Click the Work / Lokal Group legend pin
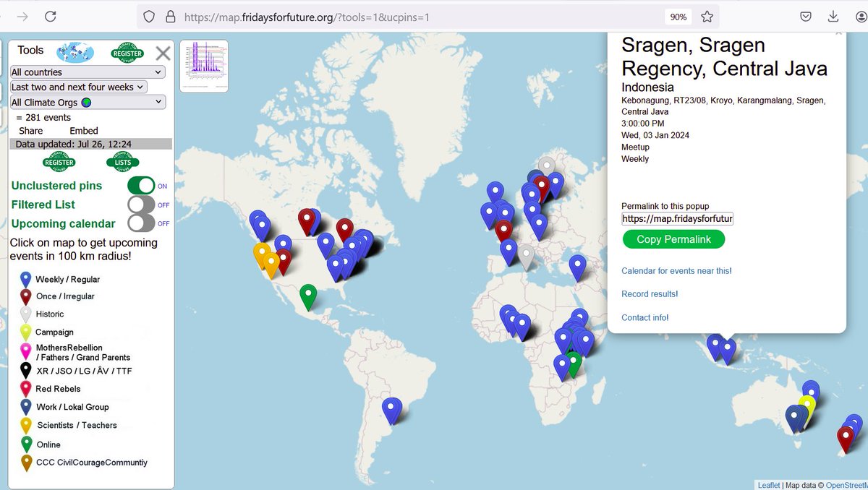The image size is (868, 490). point(26,407)
